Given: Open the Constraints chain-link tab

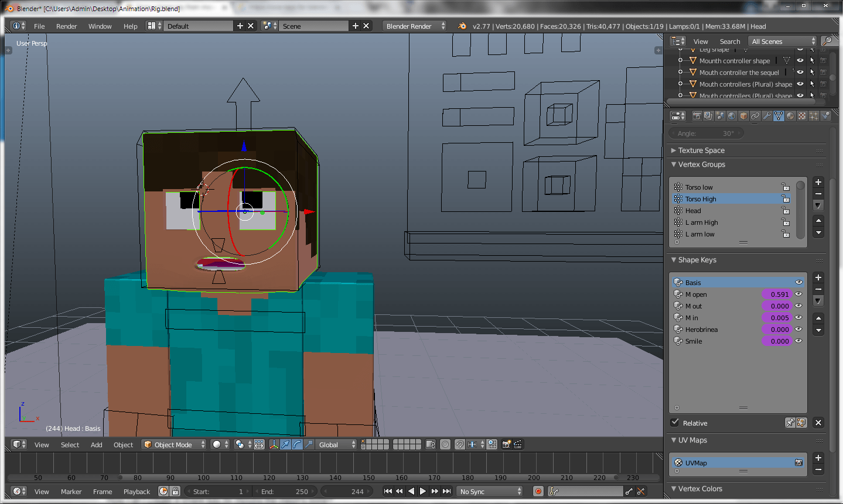Looking at the screenshot, I should 755,116.
